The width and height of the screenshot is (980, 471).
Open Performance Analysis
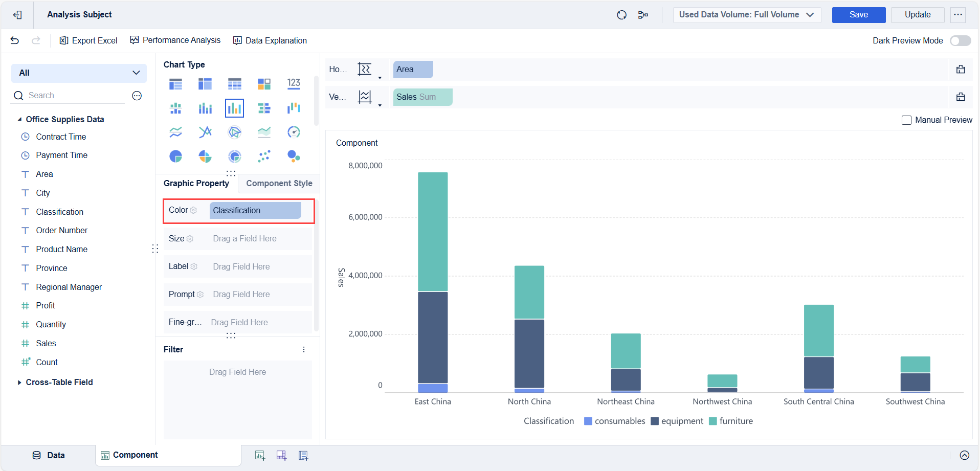[175, 40]
